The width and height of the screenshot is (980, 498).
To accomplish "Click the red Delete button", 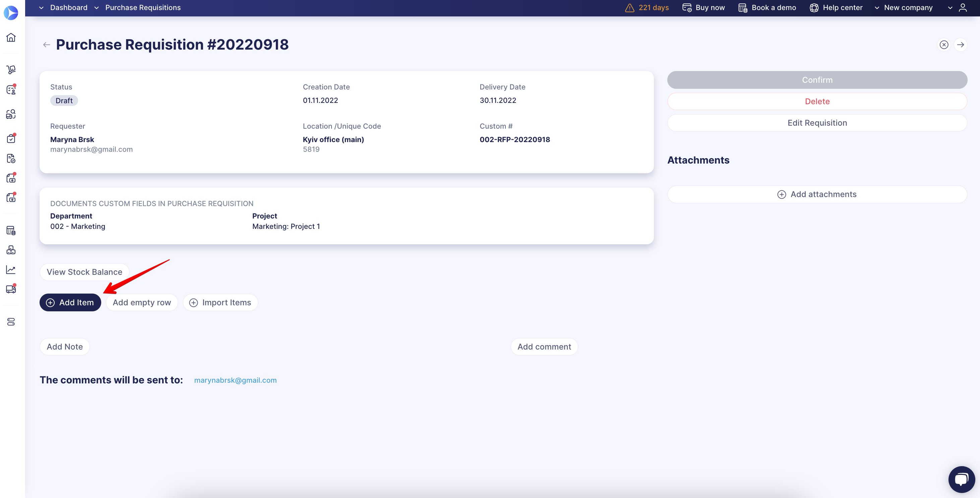I will tap(817, 101).
